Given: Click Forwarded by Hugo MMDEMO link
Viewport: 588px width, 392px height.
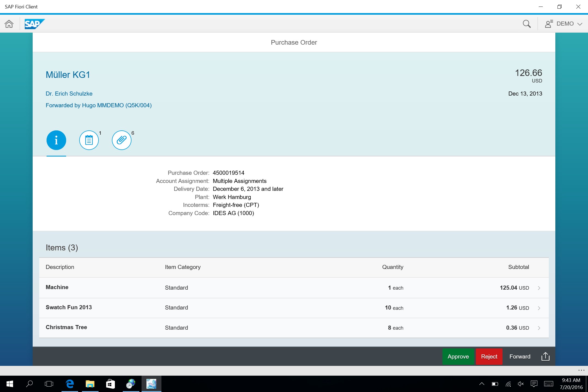Looking at the screenshot, I should pos(99,105).
